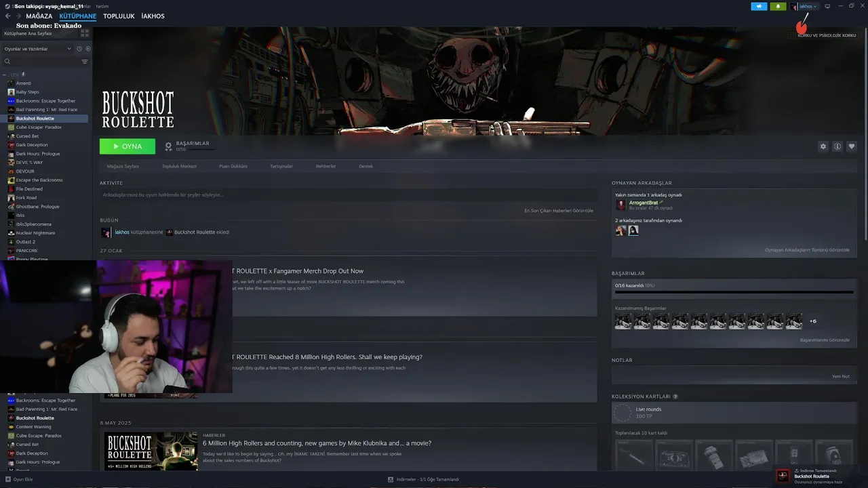Add Buckshot Roulette to favorites heart
This screenshot has height=488, width=868.
852,146
